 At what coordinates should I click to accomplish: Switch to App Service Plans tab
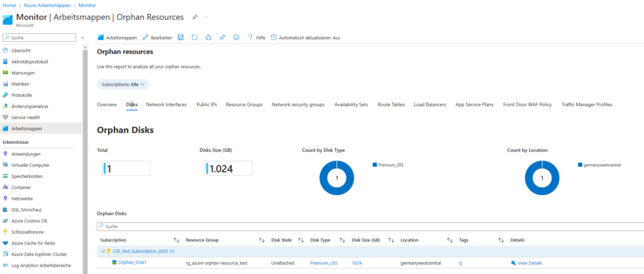pos(474,104)
